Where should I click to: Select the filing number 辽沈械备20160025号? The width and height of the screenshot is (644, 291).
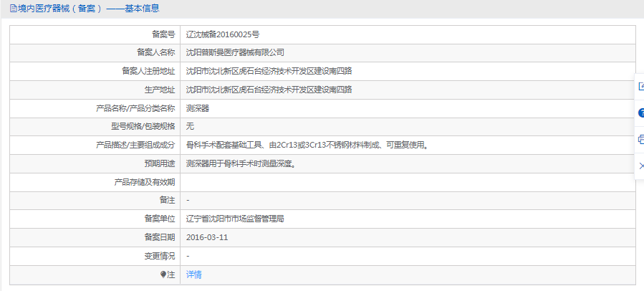(223, 34)
